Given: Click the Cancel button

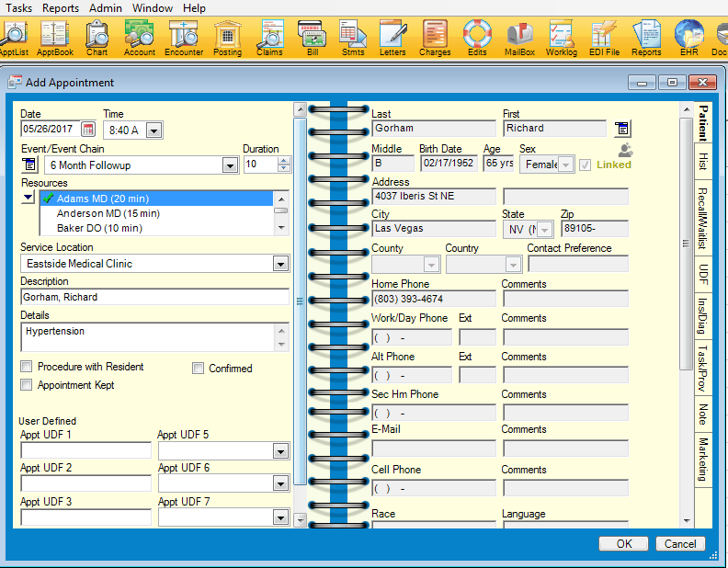Looking at the screenshot, I should [x=680, y=544].
